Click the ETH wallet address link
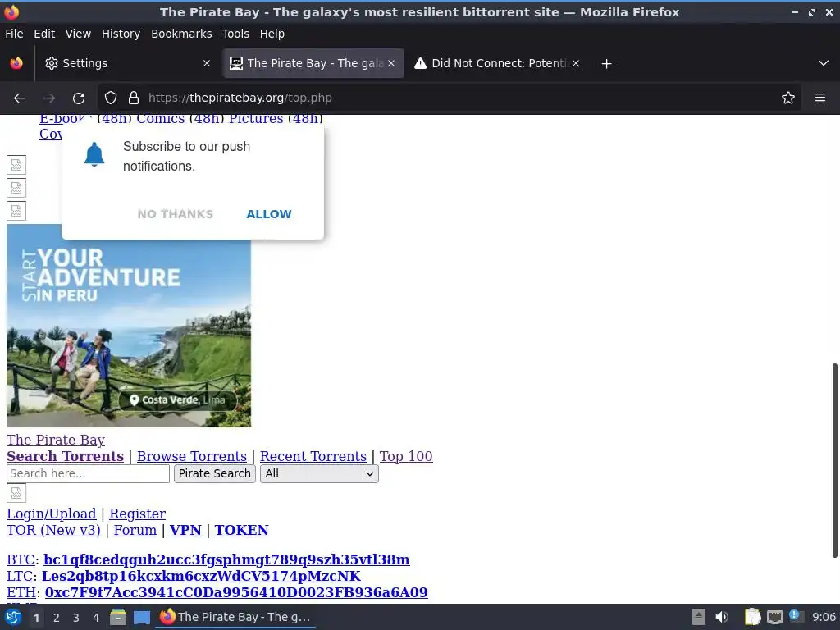The width and height of the screenshot is (840, 630). pos(236,592)
